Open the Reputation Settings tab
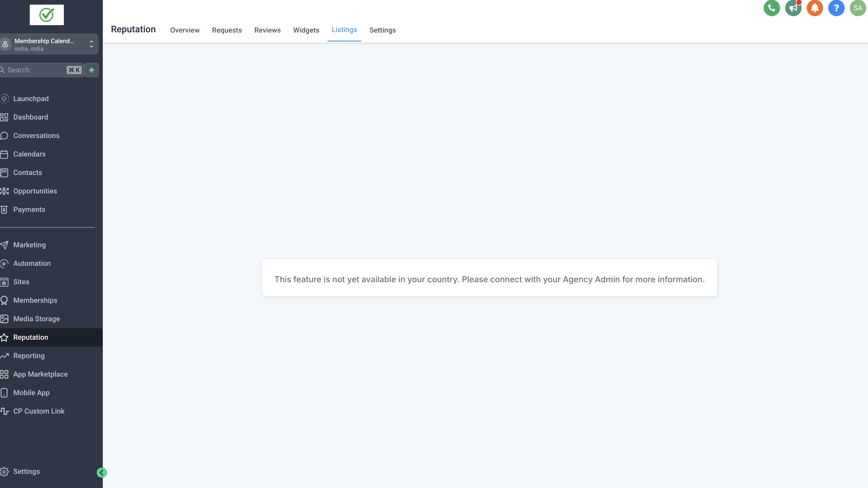The image size is (868, 488). coord(382,30)
